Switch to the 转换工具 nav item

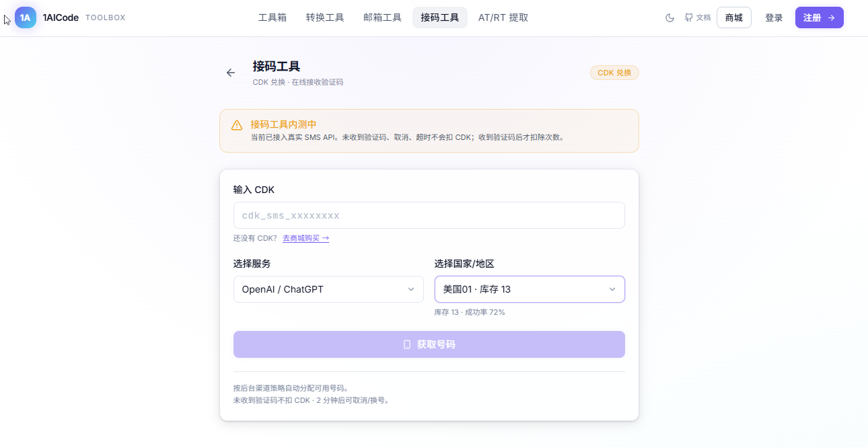(x=325, y=17)
